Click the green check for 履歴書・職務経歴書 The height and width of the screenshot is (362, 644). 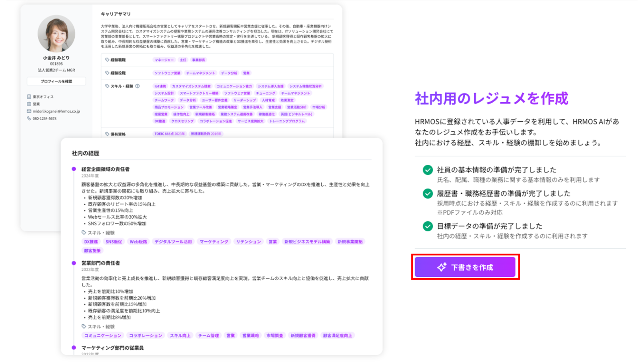coord(428,193)
